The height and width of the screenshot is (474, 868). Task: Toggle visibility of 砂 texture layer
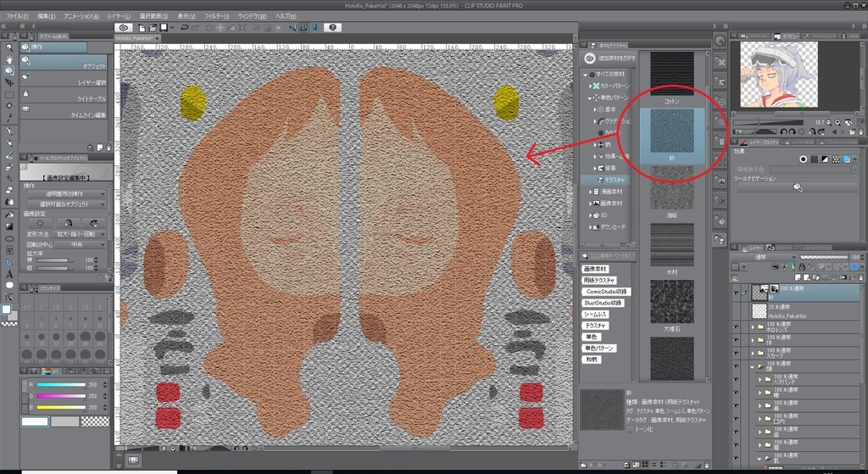pyautogui.click(x=736, y=293)
